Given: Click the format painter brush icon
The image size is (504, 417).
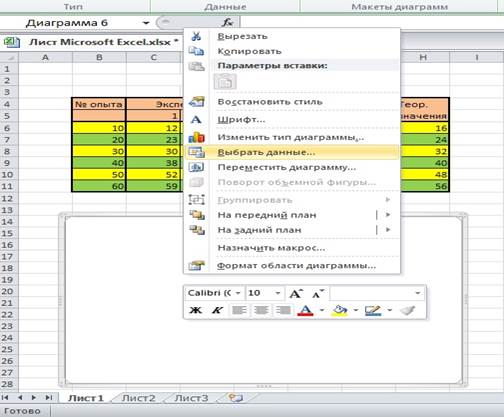Looking at the screenshot, I should coord(408,310).
